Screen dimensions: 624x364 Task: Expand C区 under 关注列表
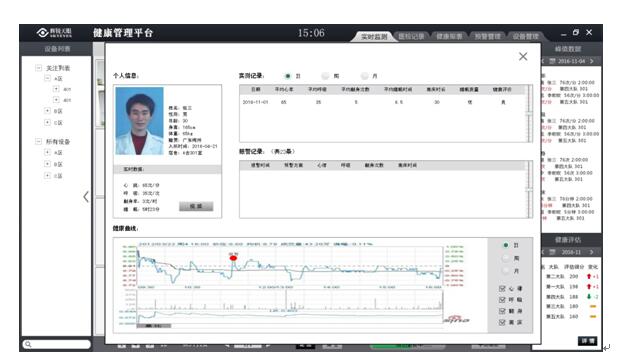pyautogui.click(x=47, y=123)
